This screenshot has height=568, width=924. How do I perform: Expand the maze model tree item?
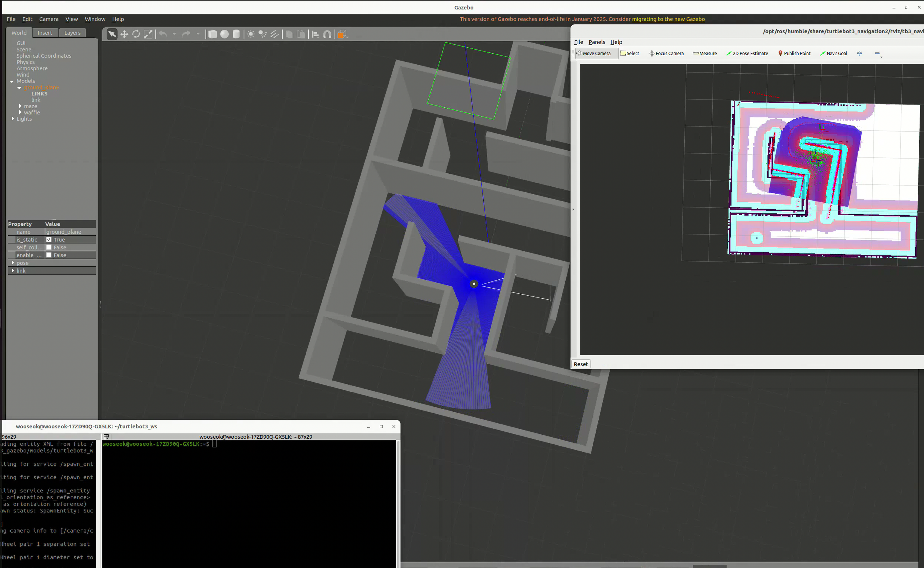click(20, 106)
